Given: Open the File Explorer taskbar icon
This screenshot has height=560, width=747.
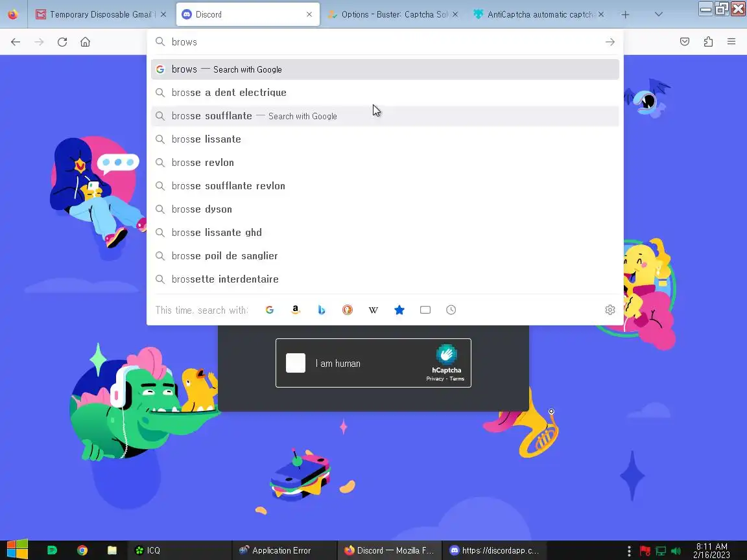Looking at the screenshot, I should [112, 550].
